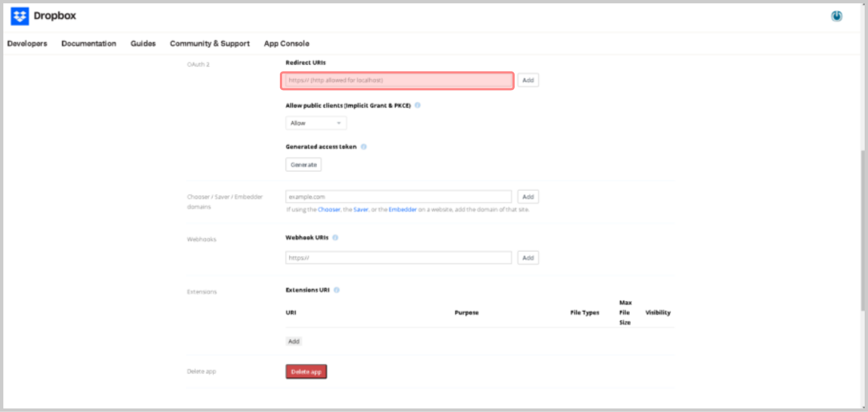Screen dimensions: 868x412
Task: Click the red Delete app button
Action: click(x=306, y=371)
